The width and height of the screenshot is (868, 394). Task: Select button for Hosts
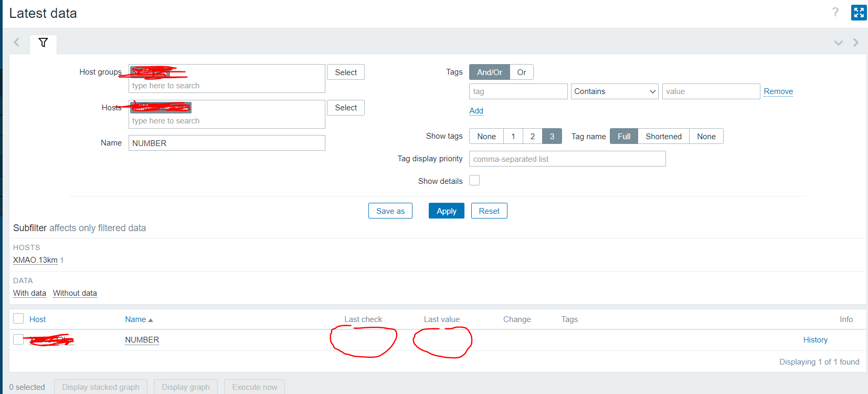(x=346, y=108)
